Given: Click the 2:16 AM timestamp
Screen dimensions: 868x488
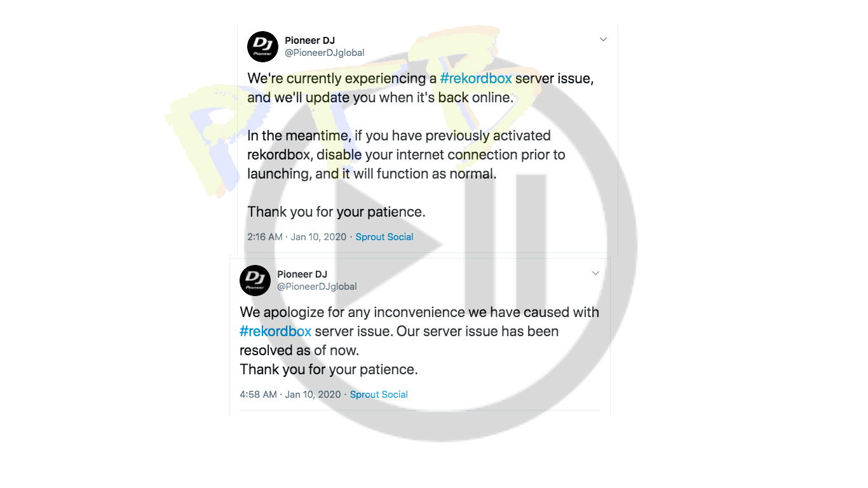Looking at the screenshot, I should [265, 237].
